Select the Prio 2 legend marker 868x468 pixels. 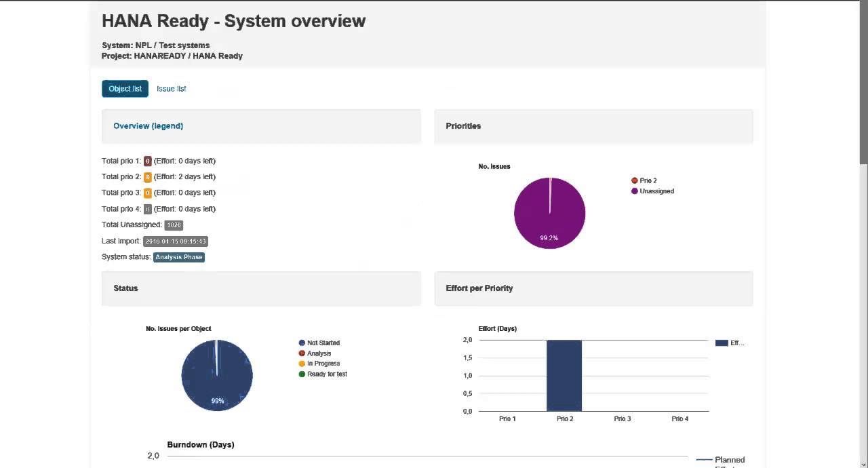[635, 180]
